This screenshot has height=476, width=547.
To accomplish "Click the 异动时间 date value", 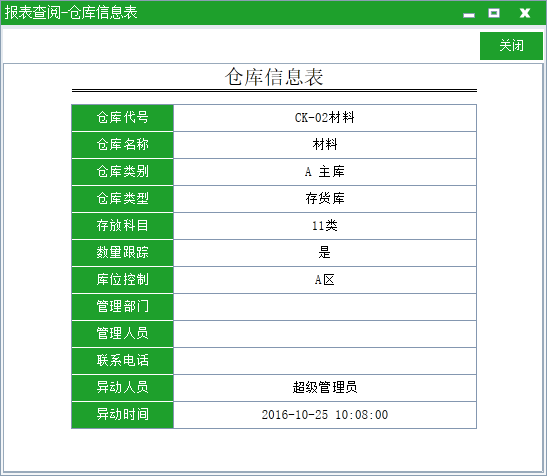I will [325, 415].
